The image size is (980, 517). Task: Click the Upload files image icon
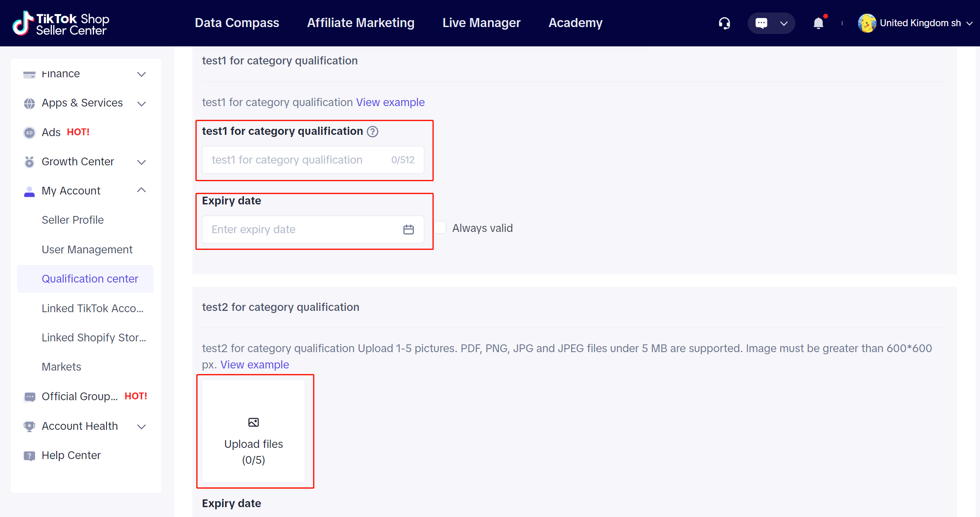[253, 423]
